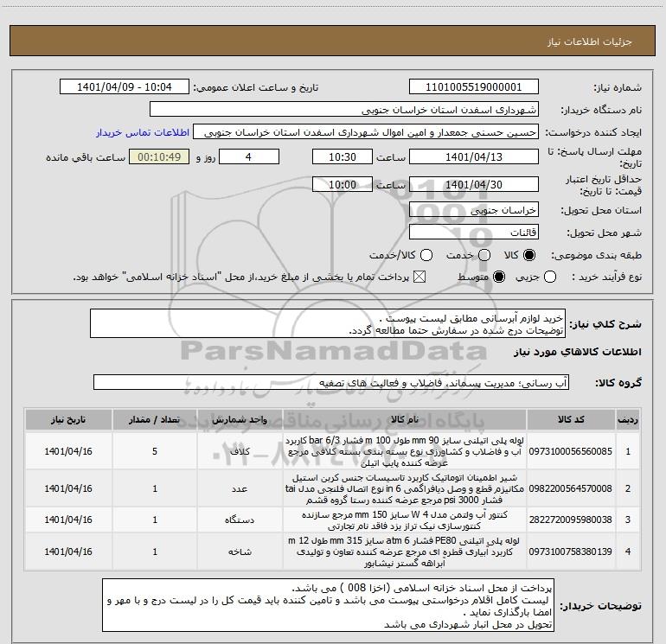Choose the جزیی purchase type radio
The image size is (666, 644).
point(549,277)
